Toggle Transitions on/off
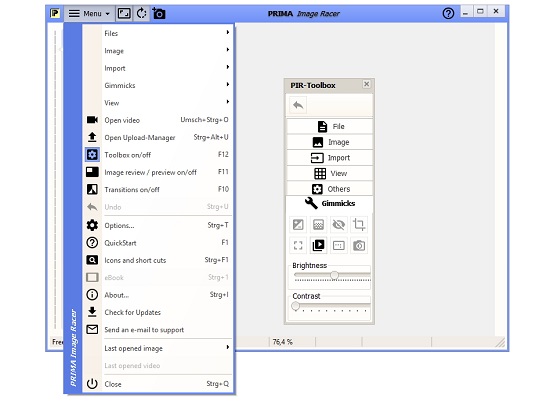 pyautogui.click(x=158, y=189)
